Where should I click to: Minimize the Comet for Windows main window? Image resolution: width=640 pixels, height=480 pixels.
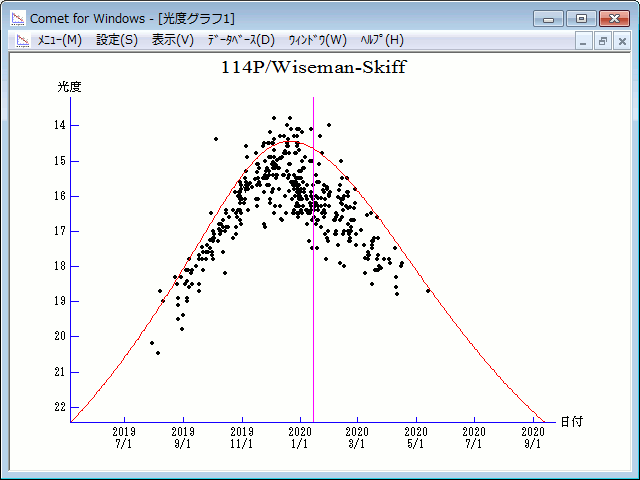tap(548, 18)
